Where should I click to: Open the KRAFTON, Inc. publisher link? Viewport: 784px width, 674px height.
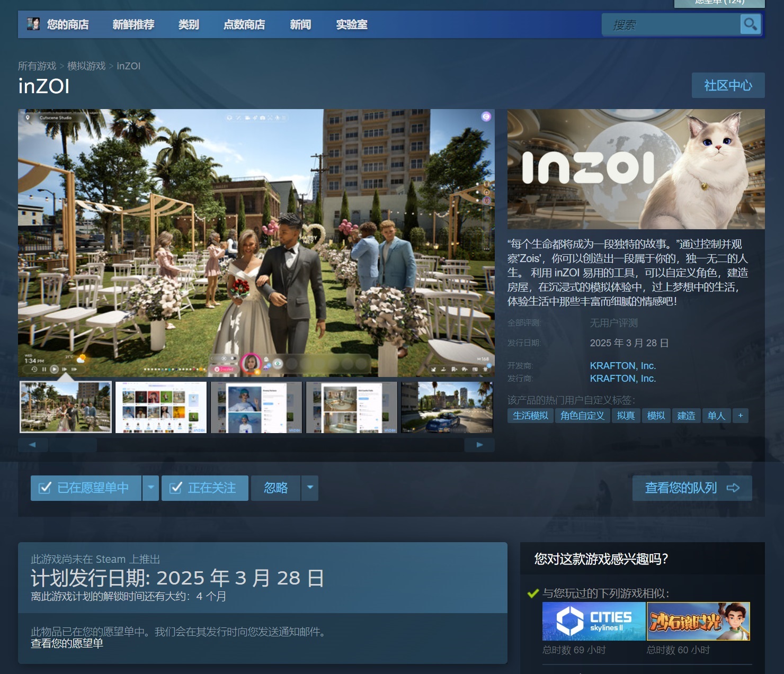pyautogui.click(x=623, y=379)
